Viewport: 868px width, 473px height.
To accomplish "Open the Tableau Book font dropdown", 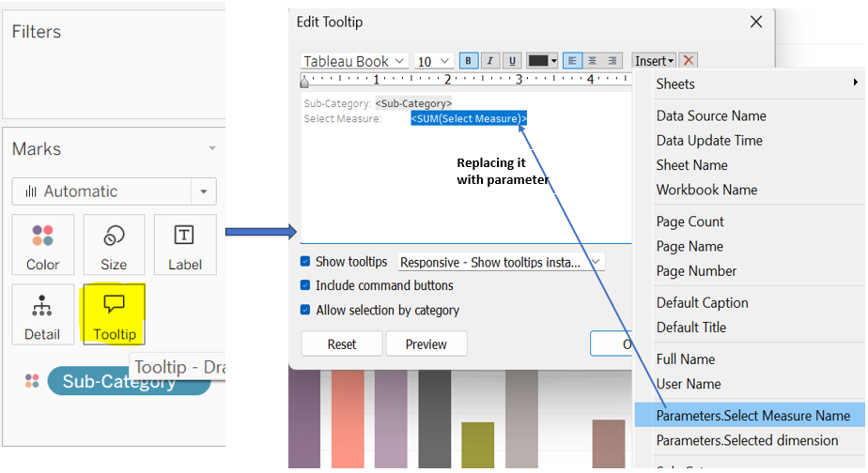I will 353,61.
